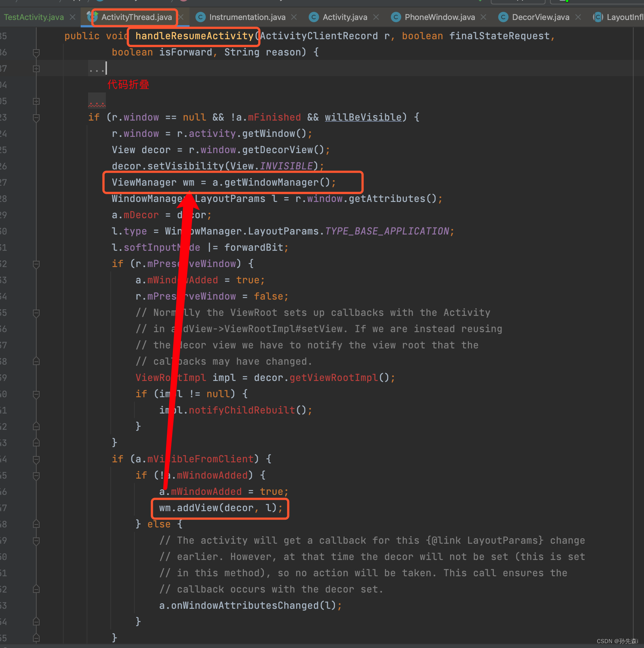This screenshot has width=644, height=648.
Task: Close the PhoneWindow.java tab
Action: (x=483, y=17)
